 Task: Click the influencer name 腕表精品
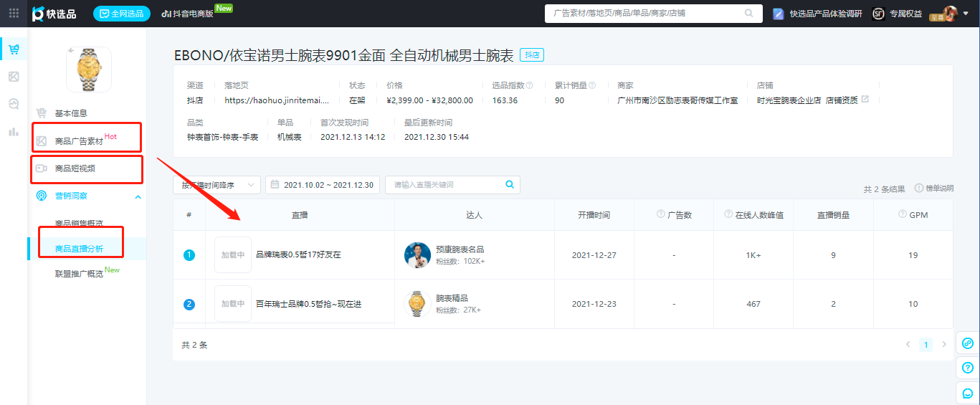[x=452, y=298]
